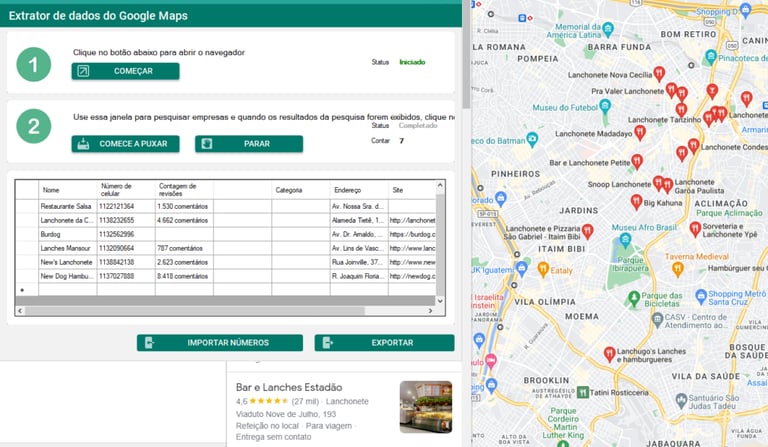
Task: Click the JK Iguatemi shopping marker
Action: pos(522,267)
